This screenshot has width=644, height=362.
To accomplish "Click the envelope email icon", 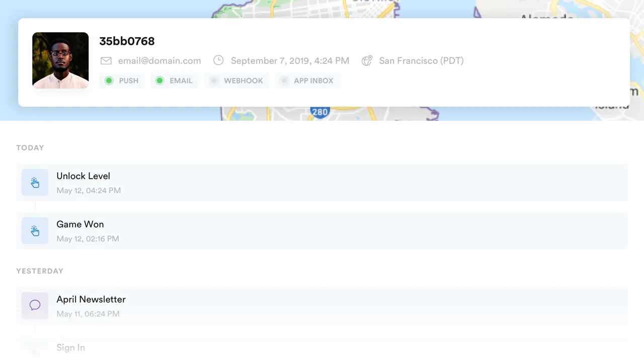I will tap(106, 61).
